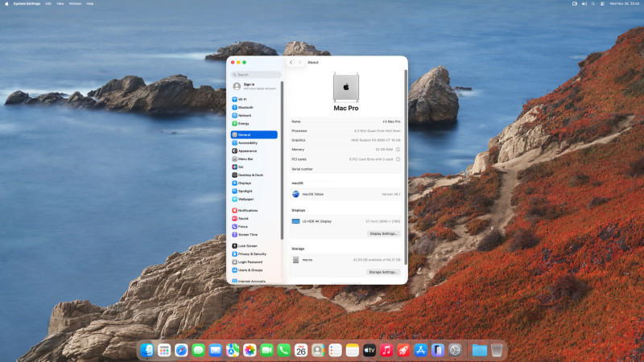The image size is (644, 362).
Task: Click the PCI cards info icon
Action: 398,159
